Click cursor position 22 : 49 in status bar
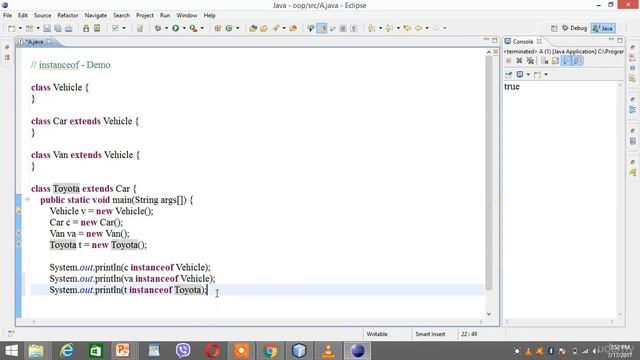640x360 pixels. (469, 334)
